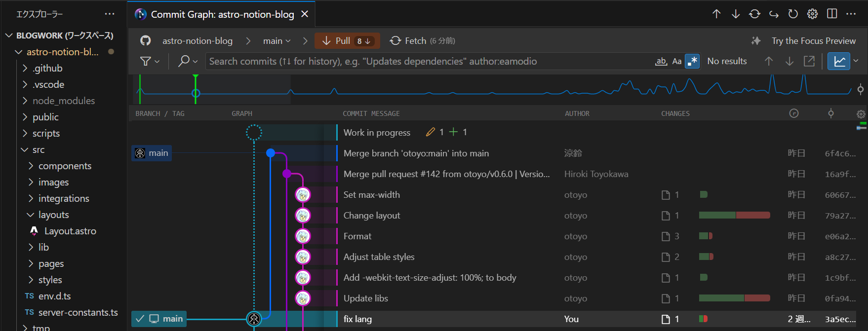Toggle Match Whole Word in commit search
Viewport: 868px width, 331px height.
click(661, 61)
